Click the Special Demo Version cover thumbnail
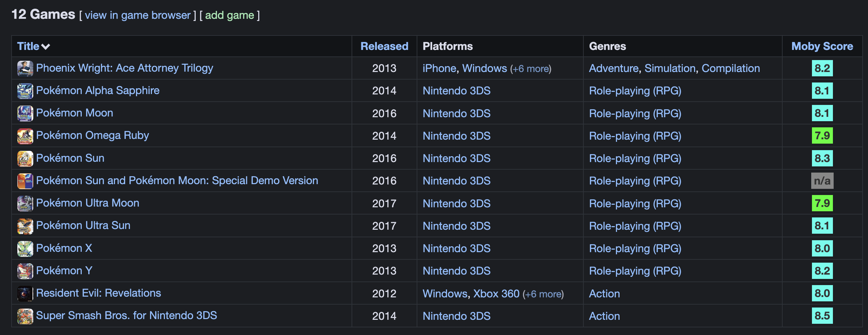Viewport: 868px width, 335px height. (x=25, y=181)
